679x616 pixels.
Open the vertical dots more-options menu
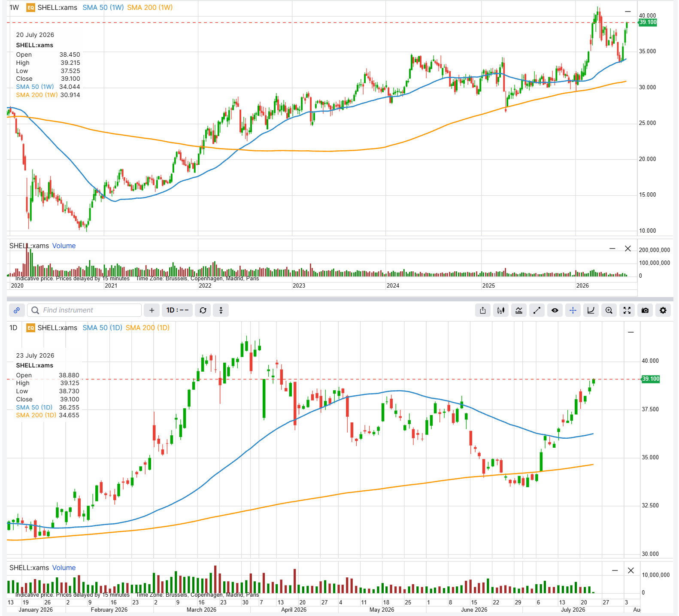[x=221, y=310]
